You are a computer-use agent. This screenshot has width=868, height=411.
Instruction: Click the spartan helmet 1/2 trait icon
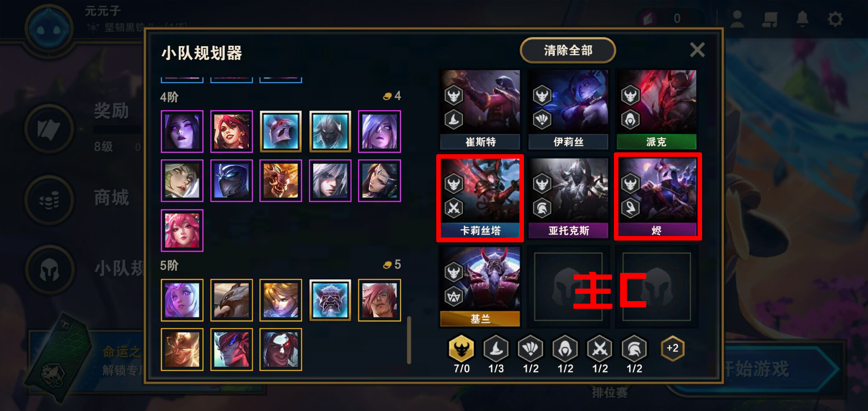pyautogui.click(x=634, y=349)
